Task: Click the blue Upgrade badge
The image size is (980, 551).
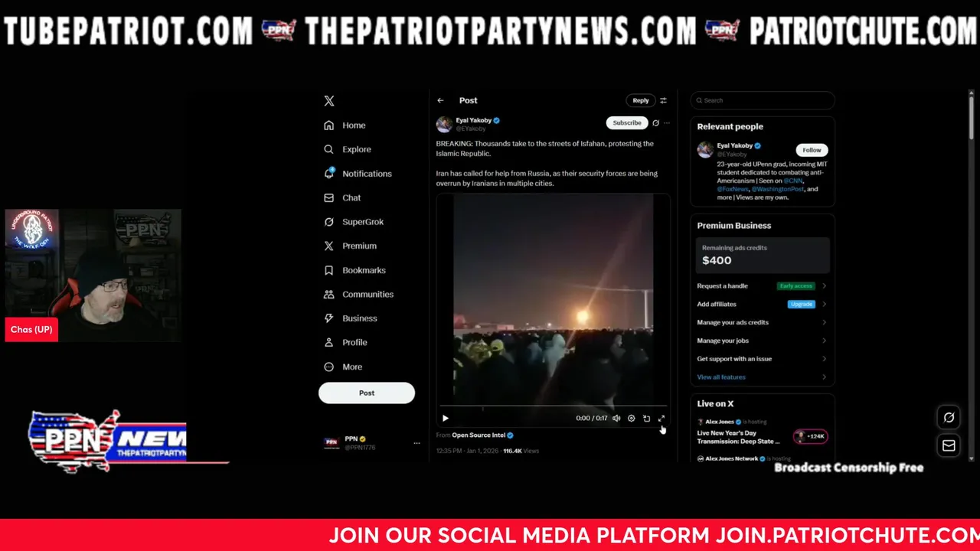Action: [801, 305]
